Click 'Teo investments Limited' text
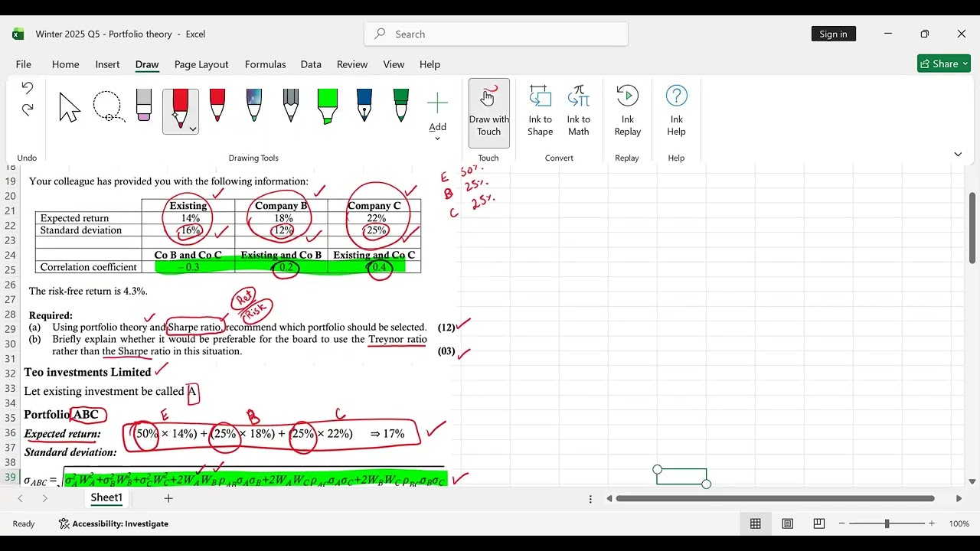980x551 pixels. coord(87,372)
